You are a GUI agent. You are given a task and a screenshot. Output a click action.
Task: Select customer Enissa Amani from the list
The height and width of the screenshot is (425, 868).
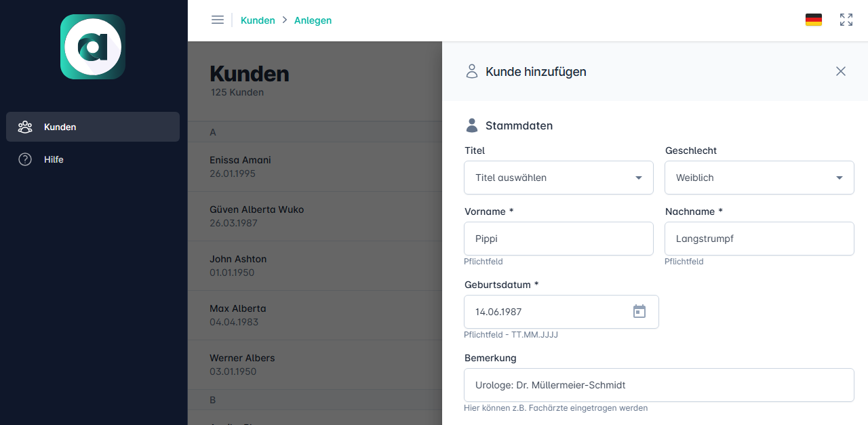(240, 167)
